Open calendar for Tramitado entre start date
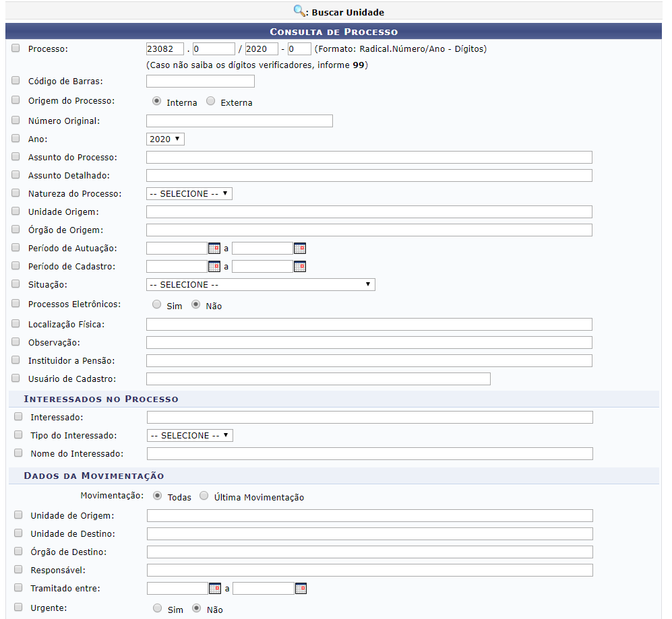The image size is (672, 619). [x=215, y=588]
